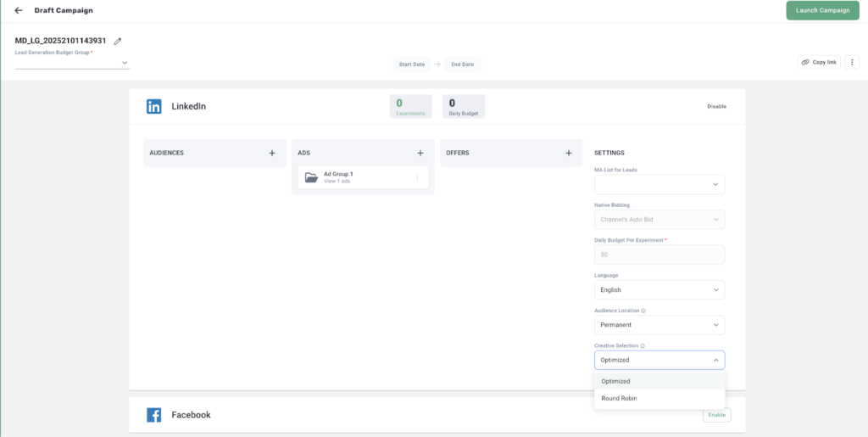Image resolution: width=868 pixels, height=437 pixels.
Task: Open Lead Generation Budget Group dropdown
Action: 73,63
